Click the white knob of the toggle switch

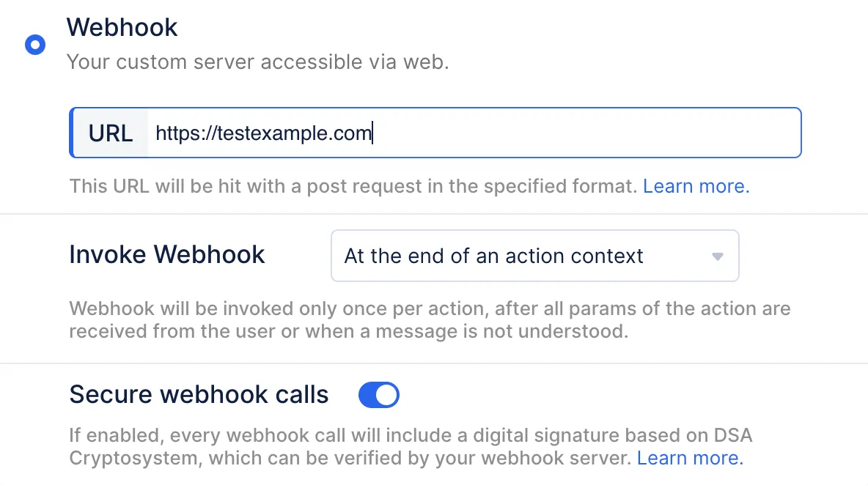coord(386,395)
